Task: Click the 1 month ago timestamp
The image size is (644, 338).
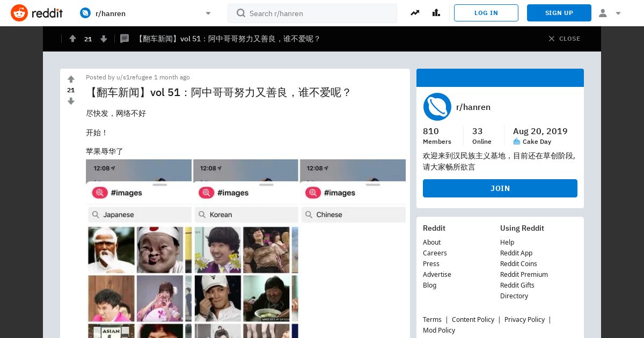Action: click(172, 77)
